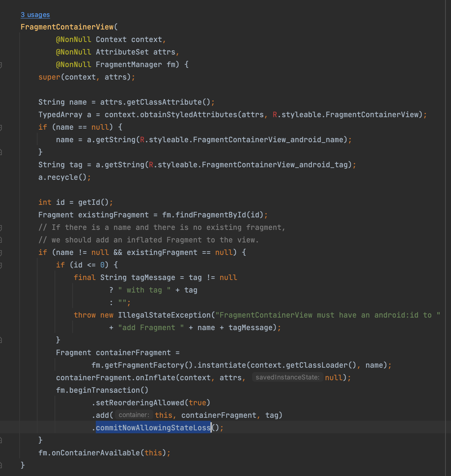
Task: Click the "int" keyword before id
Action: coord(45,202)
